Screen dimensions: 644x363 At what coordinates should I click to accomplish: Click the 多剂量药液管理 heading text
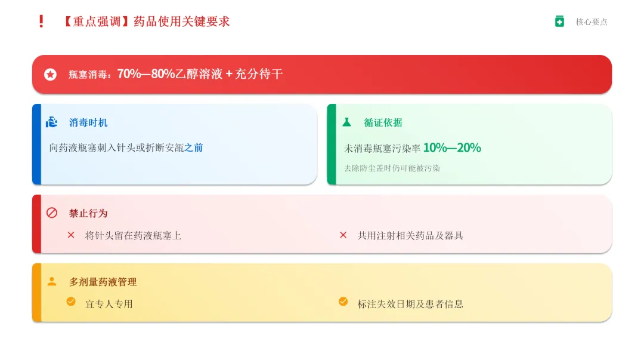point(103,282)
